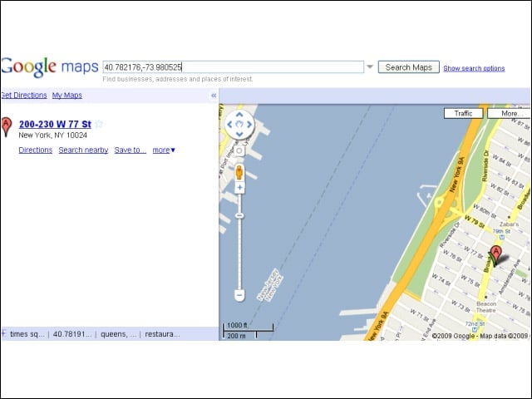Open Show search options link

[474, 68]
